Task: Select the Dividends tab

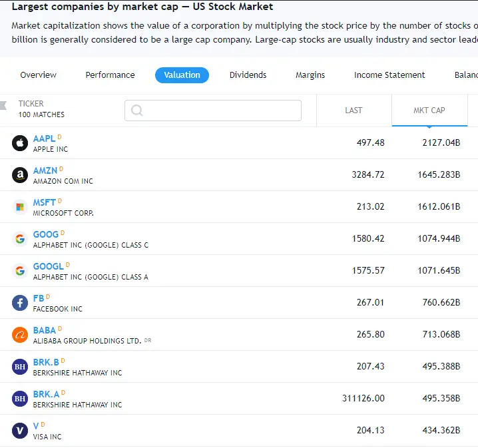Action: [248, 75]
